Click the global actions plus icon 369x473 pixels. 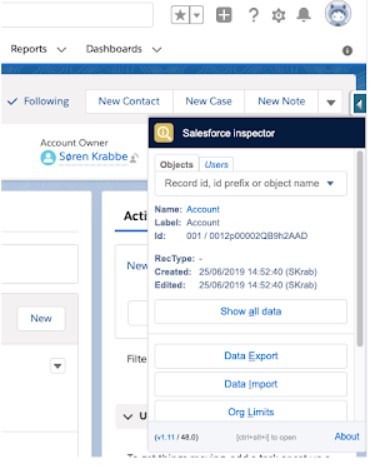tap(224, 15)
